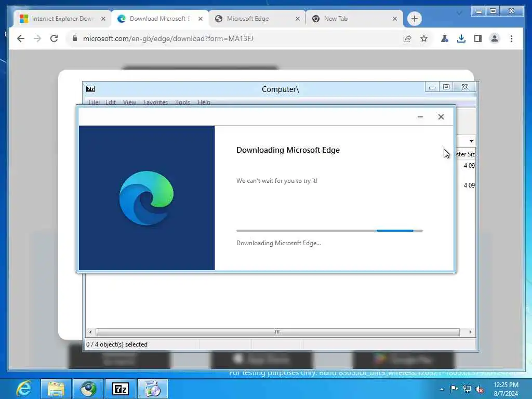The width and height of the screenshot is (532, 399).
Task: Open the Chrome Labs flask icon
Action: pos(445,38)
